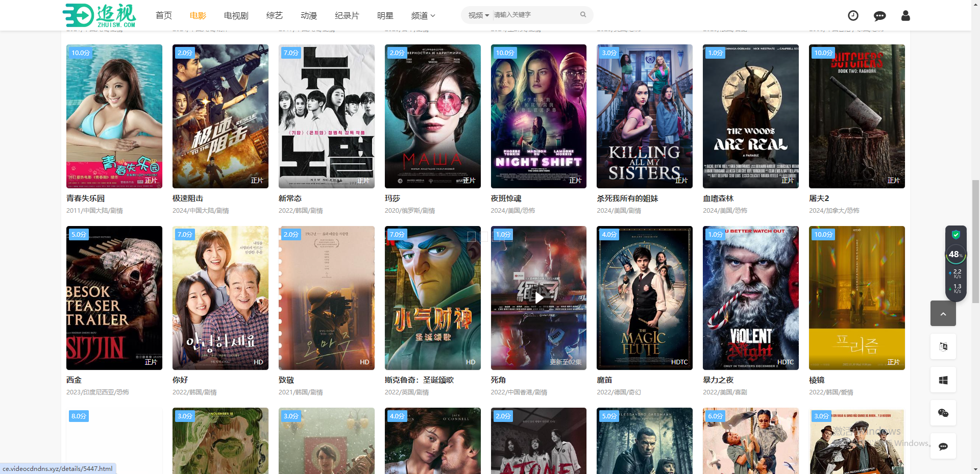Screen dimensions: 980x474
Task: Click the WeChat icon in sidebar
Action: point(943,413)
